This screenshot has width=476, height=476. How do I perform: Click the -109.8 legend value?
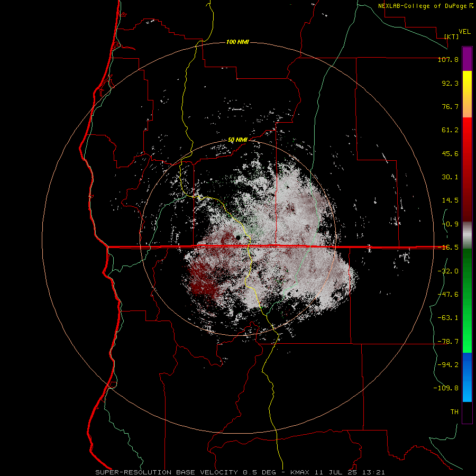pos(446,388)
